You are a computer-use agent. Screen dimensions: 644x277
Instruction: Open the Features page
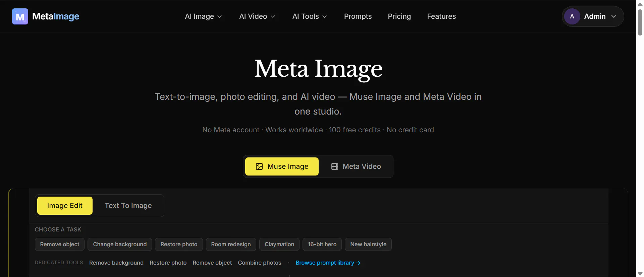(x=441, y=16)
